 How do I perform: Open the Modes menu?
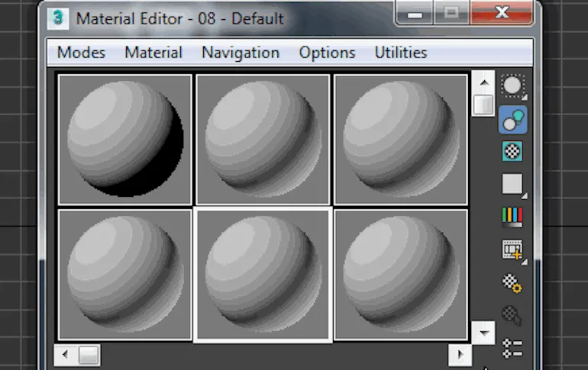(82, 53)
